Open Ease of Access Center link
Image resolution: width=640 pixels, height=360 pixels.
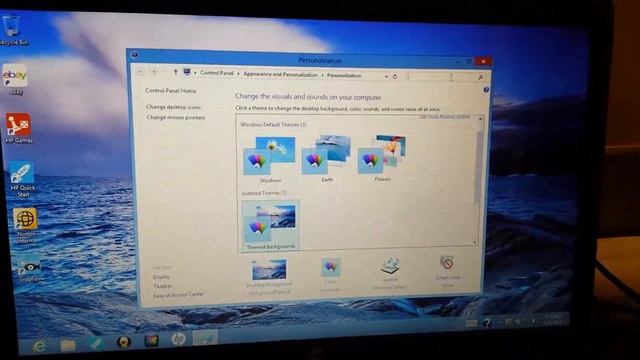[x=179, y=295]
